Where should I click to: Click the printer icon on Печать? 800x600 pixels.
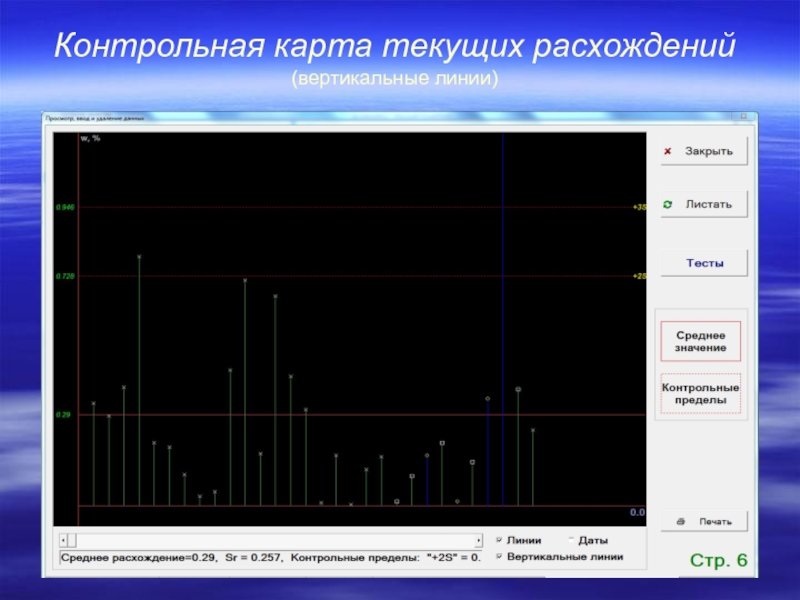coord(681,521)
